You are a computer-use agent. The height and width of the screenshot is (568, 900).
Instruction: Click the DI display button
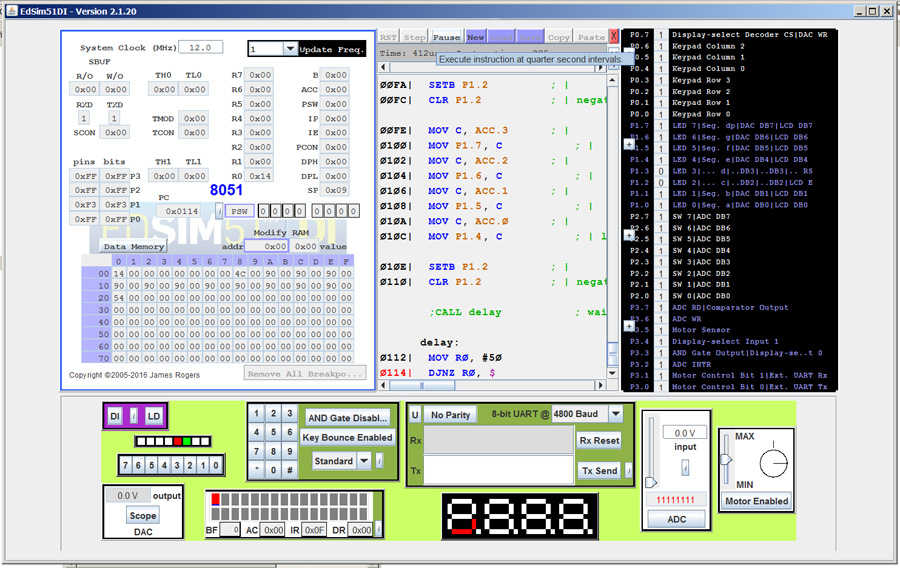coord(115,416)
